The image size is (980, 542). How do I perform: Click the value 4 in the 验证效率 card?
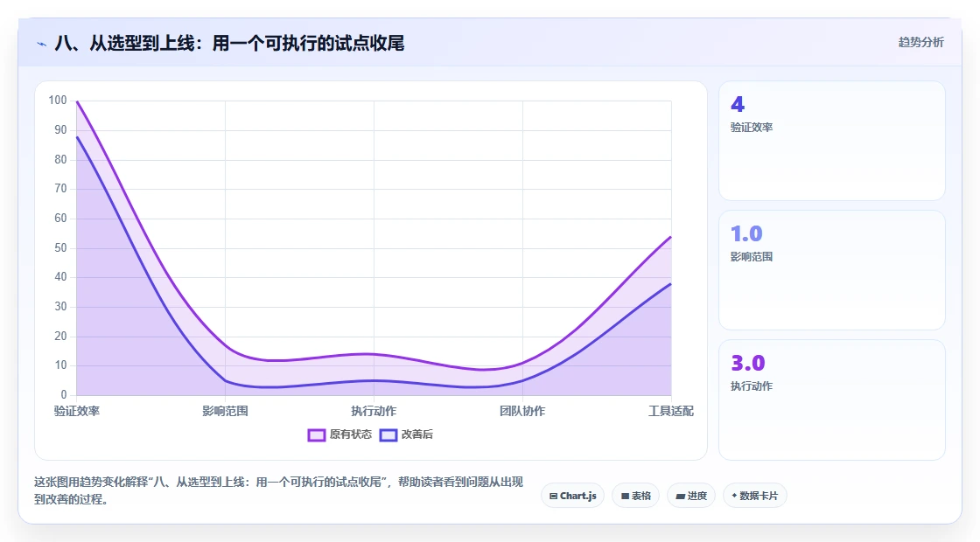tap(738, 104)
